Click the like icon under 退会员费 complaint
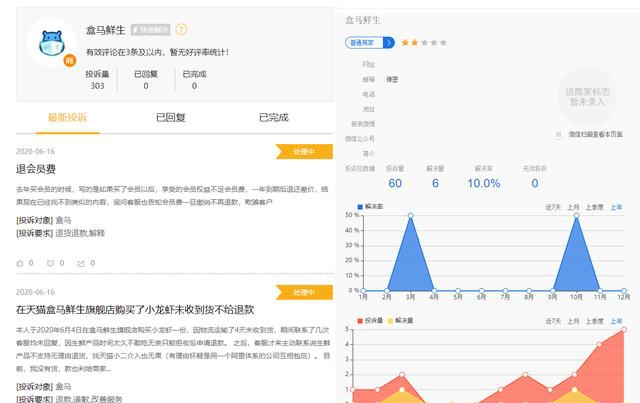 [20, 263]
